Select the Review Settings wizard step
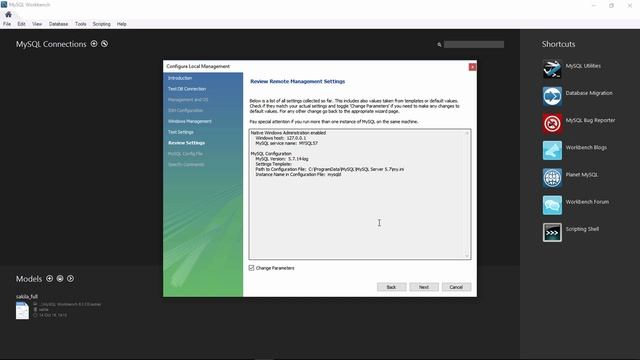Screen dimensions: 640x360 [x=187, y=143]
